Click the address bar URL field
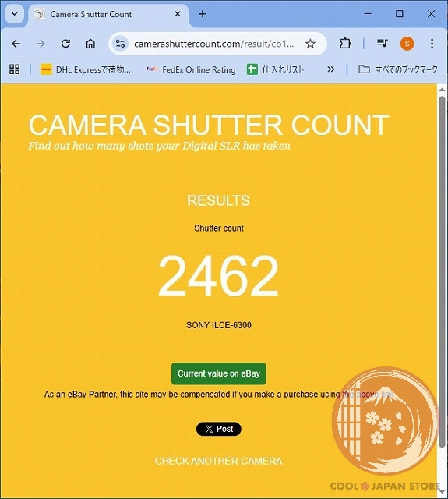This screenshot has width=448, height=499. pos(213,44)
